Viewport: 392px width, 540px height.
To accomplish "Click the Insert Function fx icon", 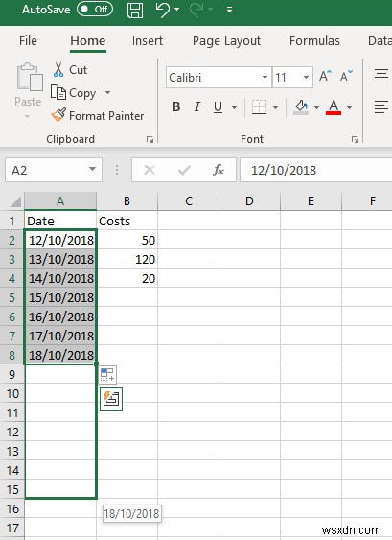I will click(x=219, y=170).
